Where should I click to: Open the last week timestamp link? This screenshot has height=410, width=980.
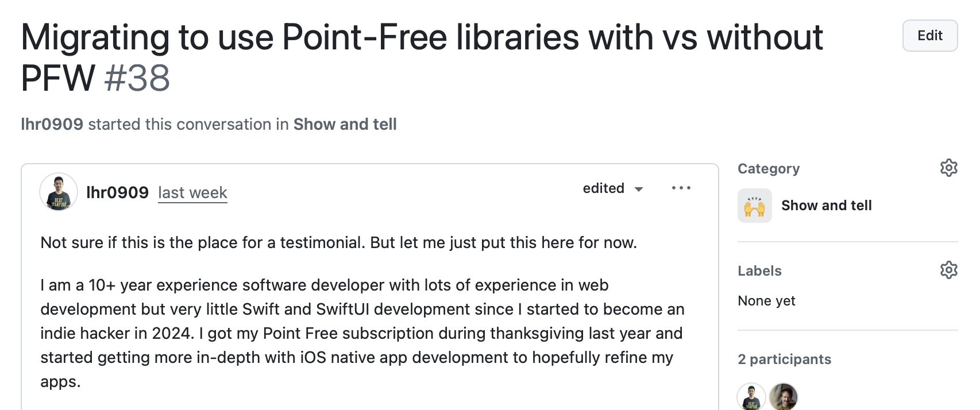coord(192,193)
